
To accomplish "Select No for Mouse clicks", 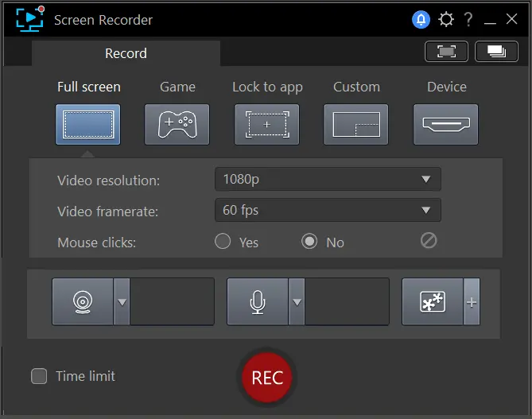I will coord(309,241).
